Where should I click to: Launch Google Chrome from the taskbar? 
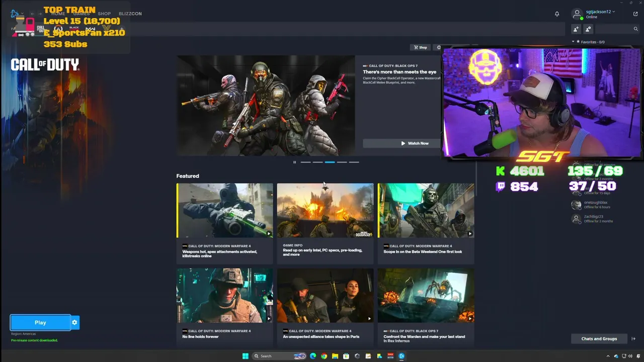click(x=324, y=356)
